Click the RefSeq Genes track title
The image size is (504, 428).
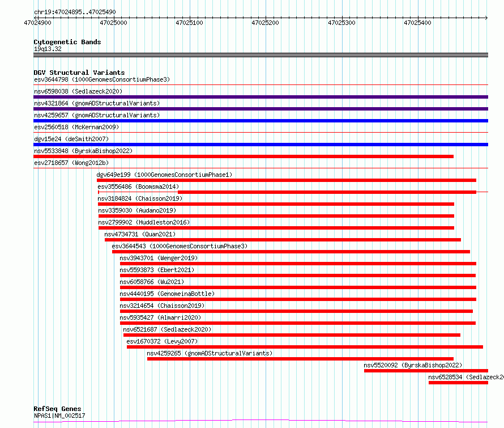click(57, 409)
